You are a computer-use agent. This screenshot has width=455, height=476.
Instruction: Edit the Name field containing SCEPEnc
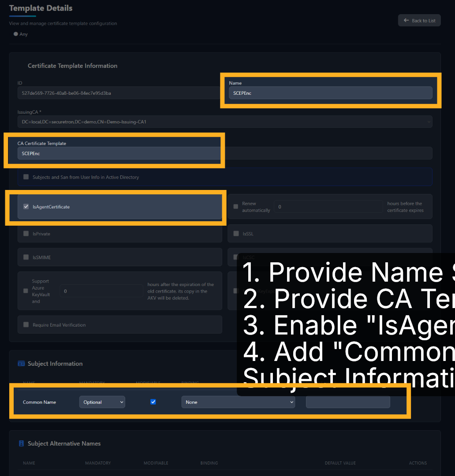(331, 93)
